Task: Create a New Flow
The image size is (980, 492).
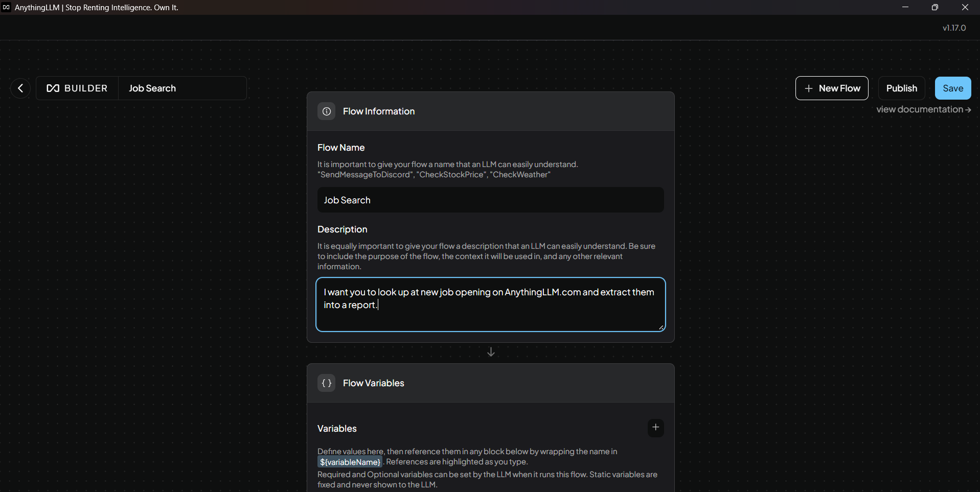Action: point(832,88)
